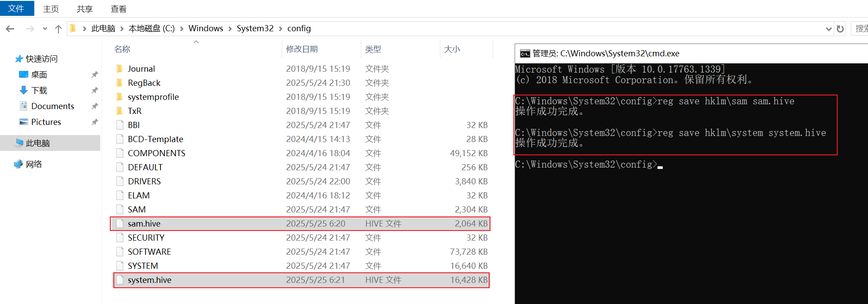
Task: Expand chevron after Windows in breadcrumb
Action: tap(230, 29)
